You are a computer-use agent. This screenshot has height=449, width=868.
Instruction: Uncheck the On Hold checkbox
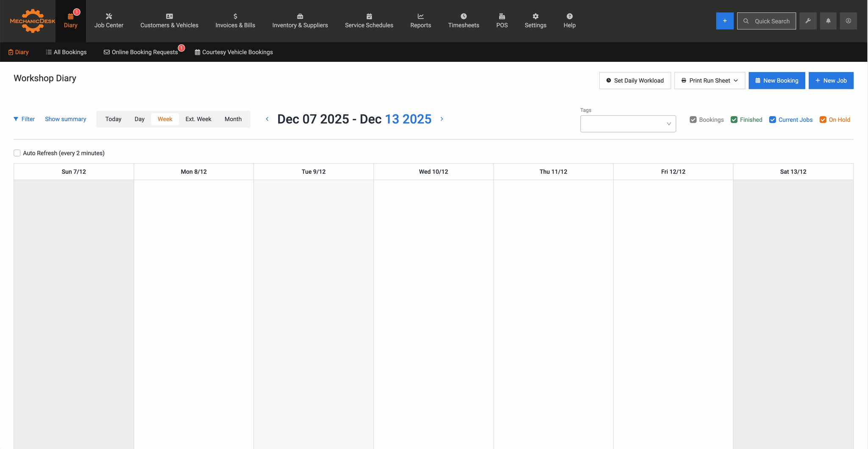pyautogui.click(x=823, y=120)
